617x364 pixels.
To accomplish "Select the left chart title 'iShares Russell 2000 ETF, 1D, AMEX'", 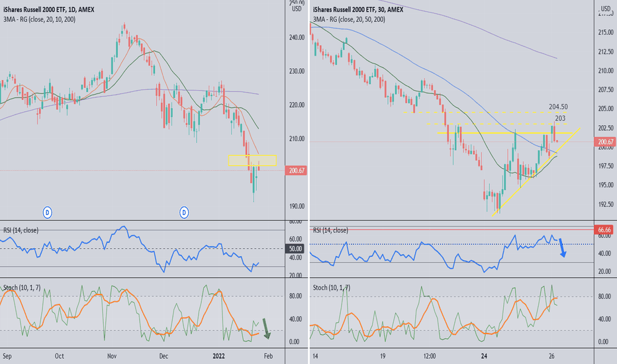I will tap(49, 9).
